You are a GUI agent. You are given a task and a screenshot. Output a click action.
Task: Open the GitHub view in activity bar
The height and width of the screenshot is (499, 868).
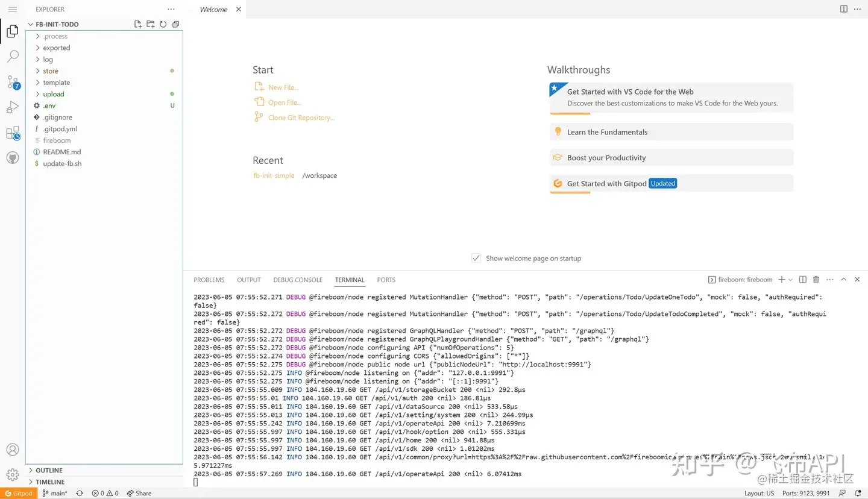point(13,158)
